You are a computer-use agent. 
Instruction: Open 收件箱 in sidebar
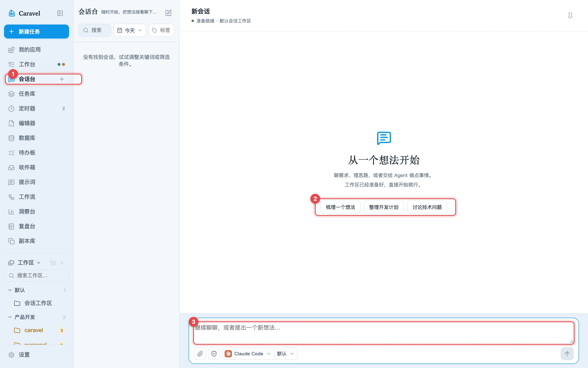(37, 167)
